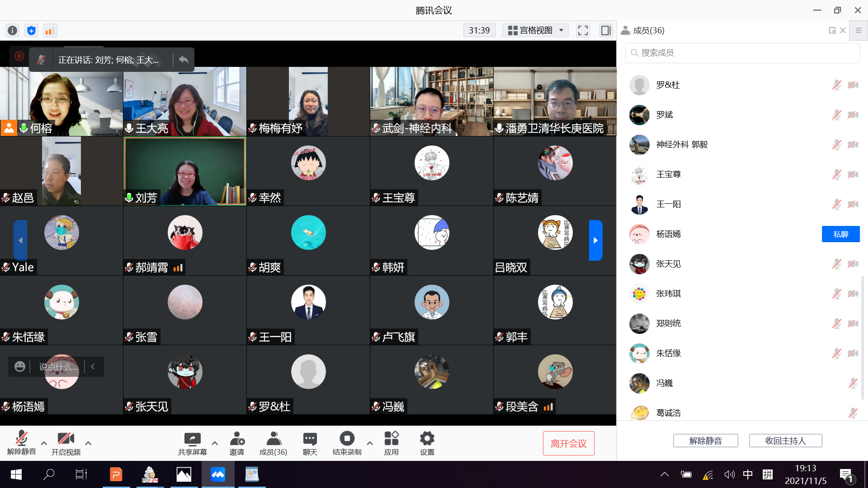The width and height of the screenshot is (868, 488).
Task: Go to next page of video grid
Action: pyautogui.click(x=595, y=240)
